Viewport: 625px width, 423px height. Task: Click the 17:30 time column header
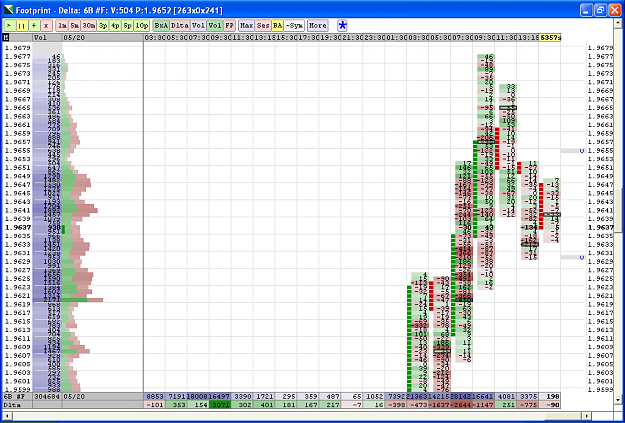tap(307, 37)
